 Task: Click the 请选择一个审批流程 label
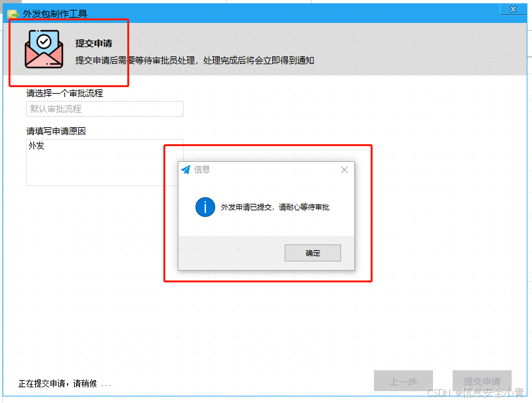point(64,93)
